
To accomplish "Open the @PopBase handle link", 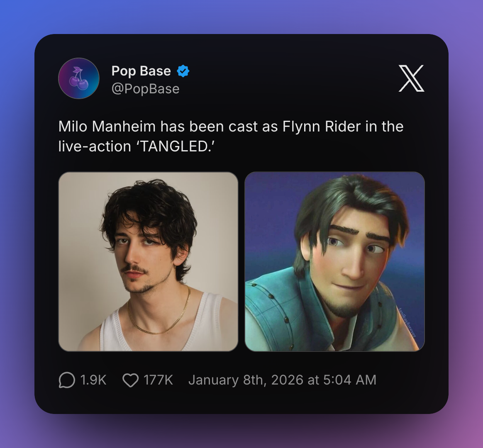I will (x=145, y=89).
